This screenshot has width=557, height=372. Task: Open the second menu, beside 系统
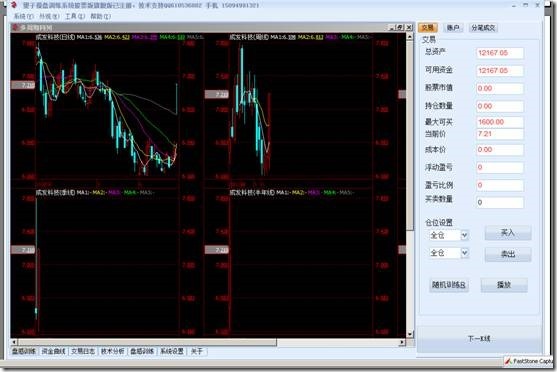pos(49,16)
